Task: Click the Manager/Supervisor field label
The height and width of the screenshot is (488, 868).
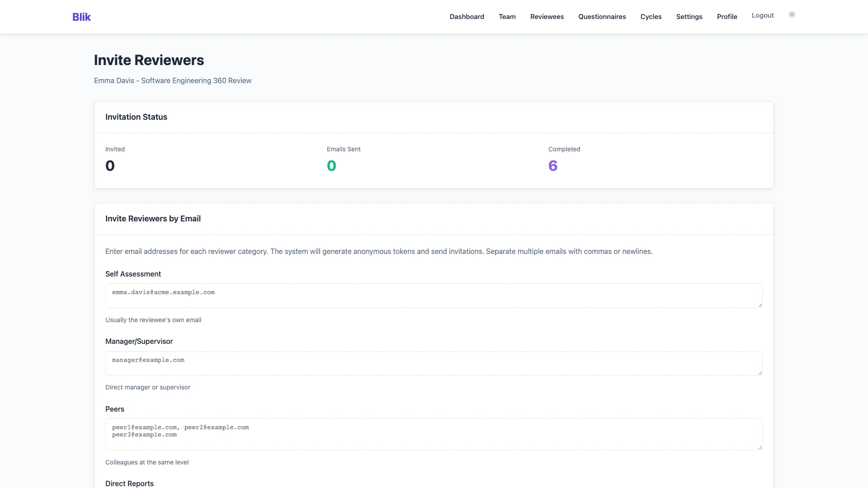Action: click(x=139, y=342)
